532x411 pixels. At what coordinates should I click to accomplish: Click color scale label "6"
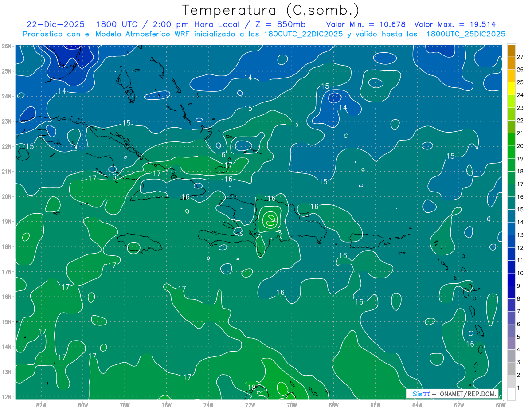(519, 324)
